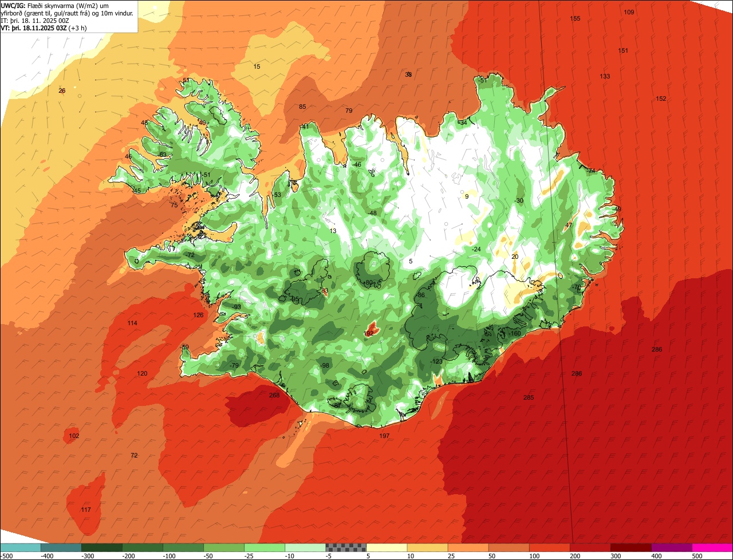This screenshot has height=560, width=733.
Task: Click the purple swatch between 400 and 500
Action: click(671, 547)
